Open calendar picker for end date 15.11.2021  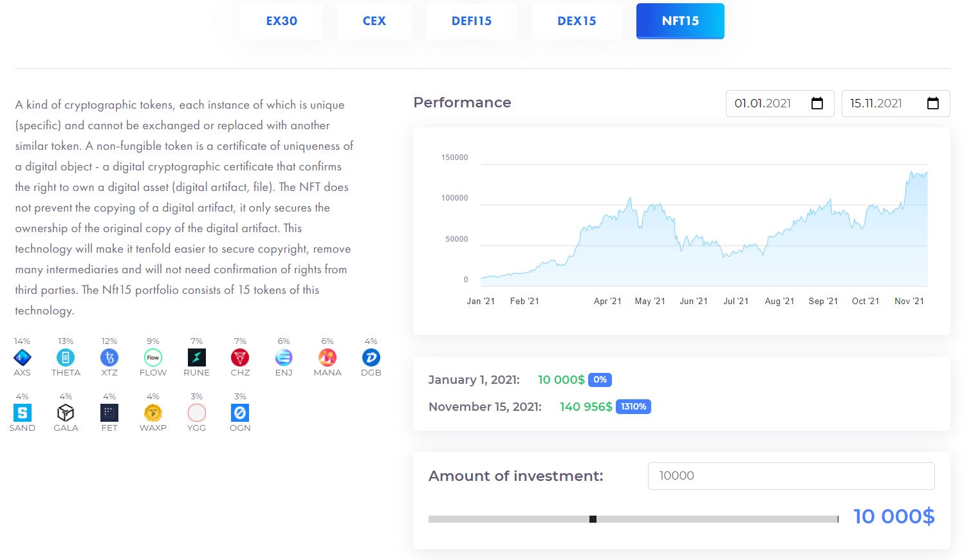(933, 104)
